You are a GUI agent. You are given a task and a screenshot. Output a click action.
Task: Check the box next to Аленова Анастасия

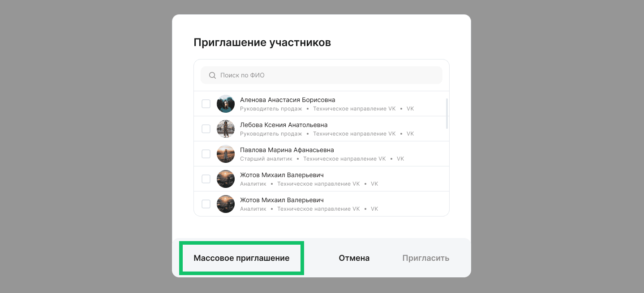click(206, 103)
